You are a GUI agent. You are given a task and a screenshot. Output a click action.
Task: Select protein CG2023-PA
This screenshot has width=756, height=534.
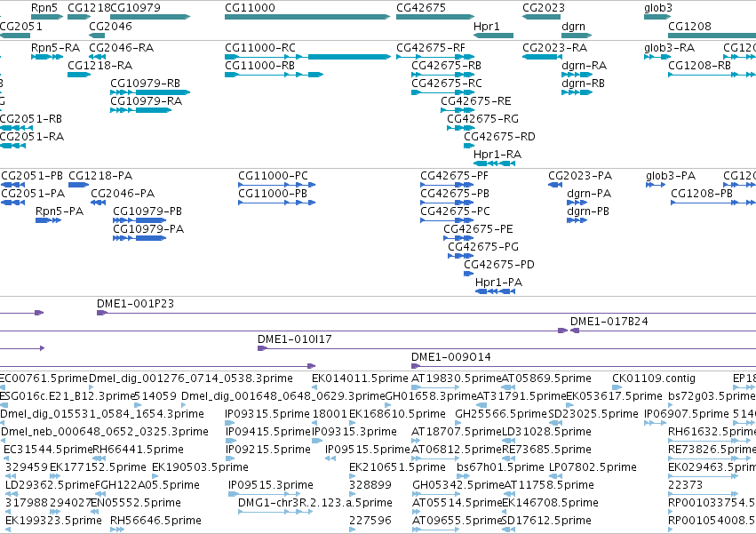[x=555, y=185]
